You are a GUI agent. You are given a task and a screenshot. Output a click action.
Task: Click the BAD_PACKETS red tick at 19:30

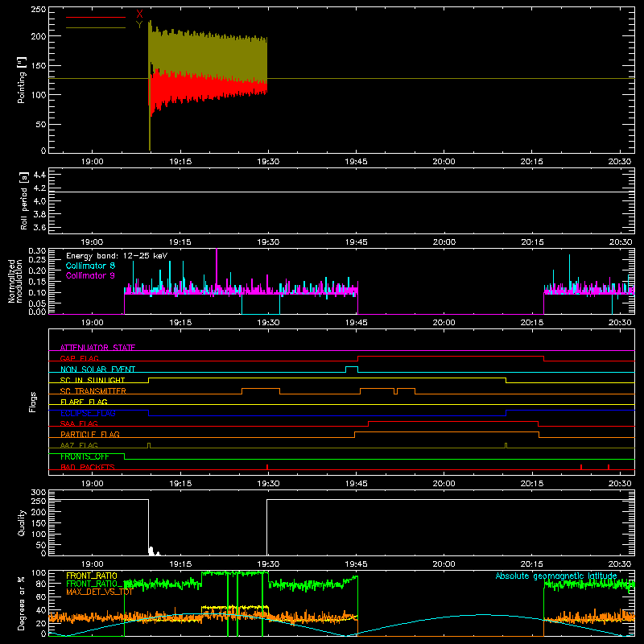267,467
